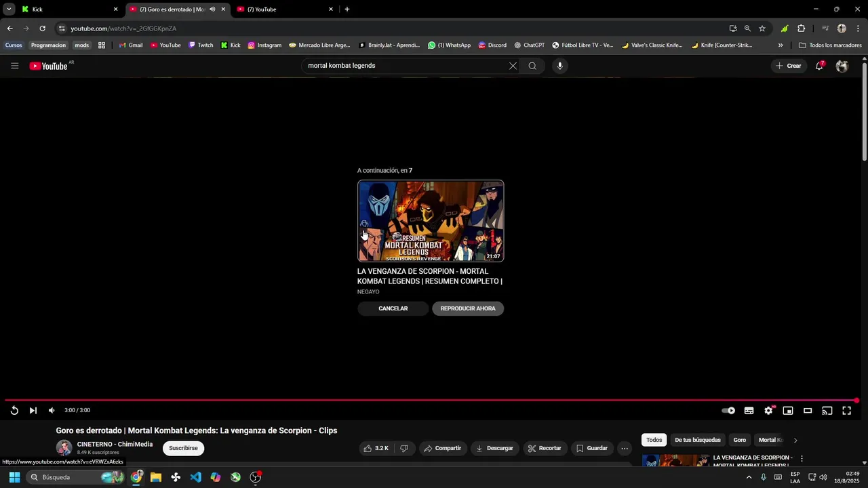Open YouTube guide hamburger menu

point(14,66)
